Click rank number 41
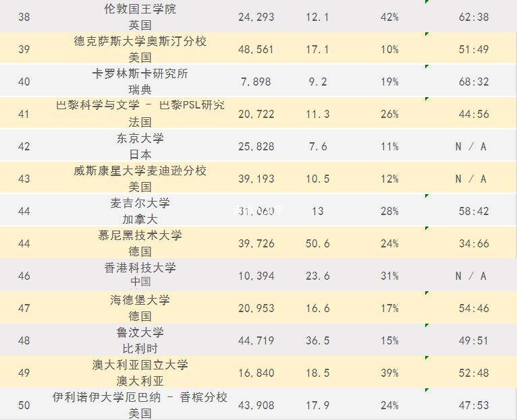 click(24, 114)
